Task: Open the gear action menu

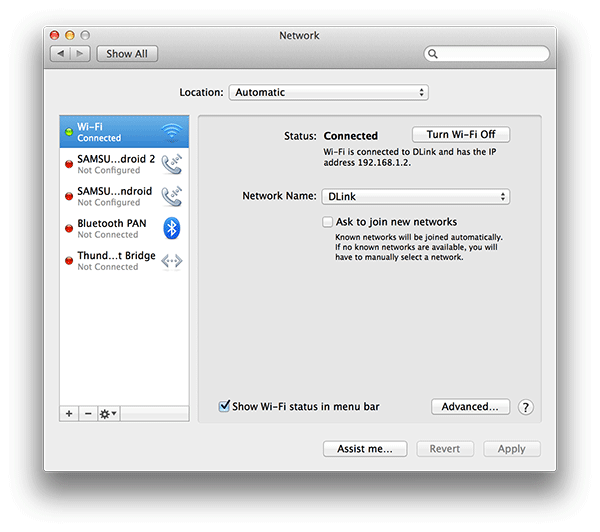Action: pyautogui.click(x=109, y=414)
